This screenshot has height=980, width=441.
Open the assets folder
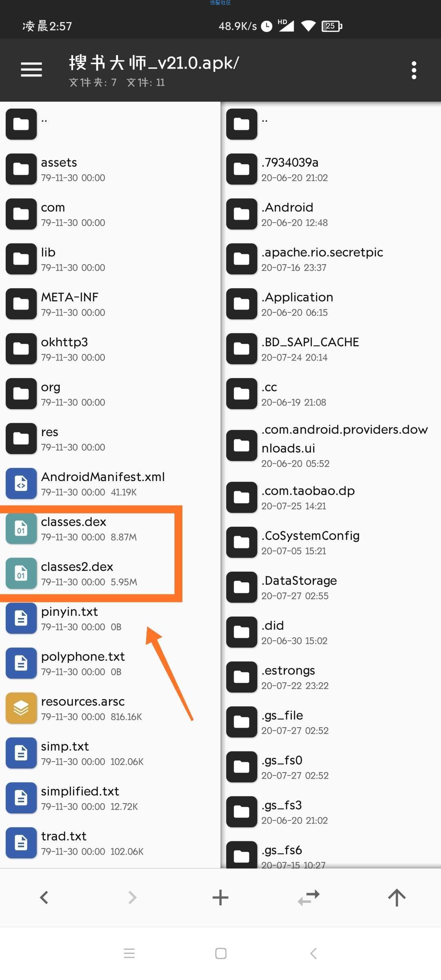point(110,170)
